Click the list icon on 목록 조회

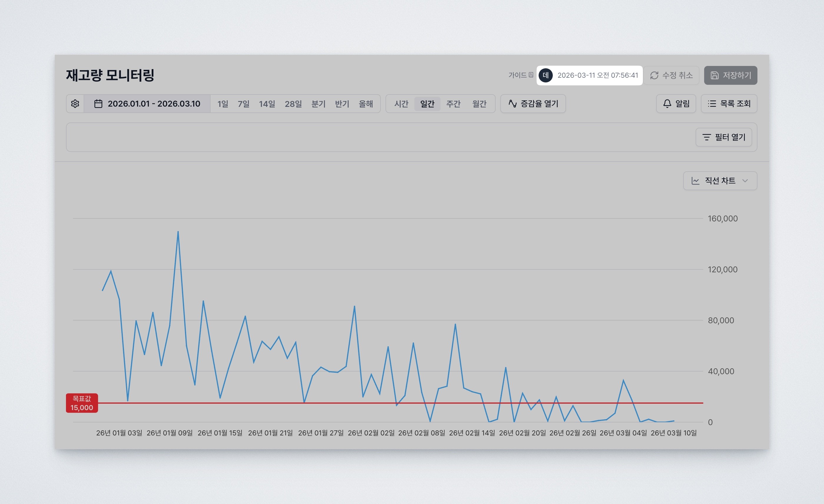pyautogui.click(x=712, y=104)
